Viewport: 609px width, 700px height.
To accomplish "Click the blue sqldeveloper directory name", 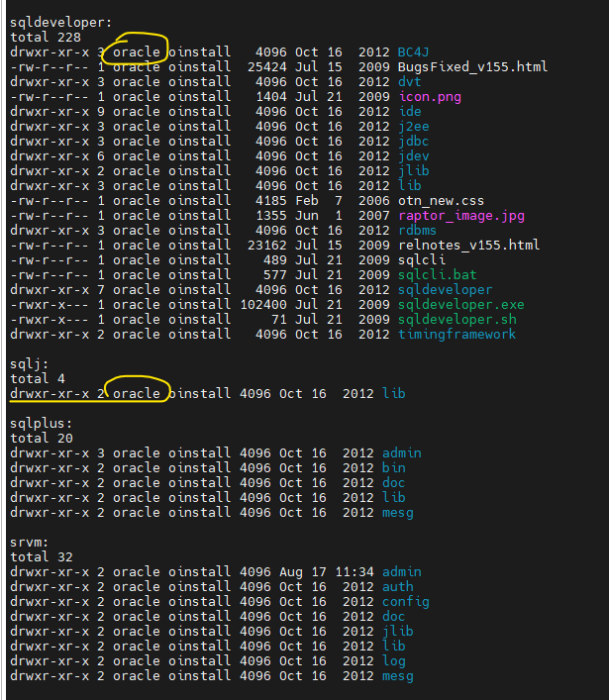I will tap(445, 290).
